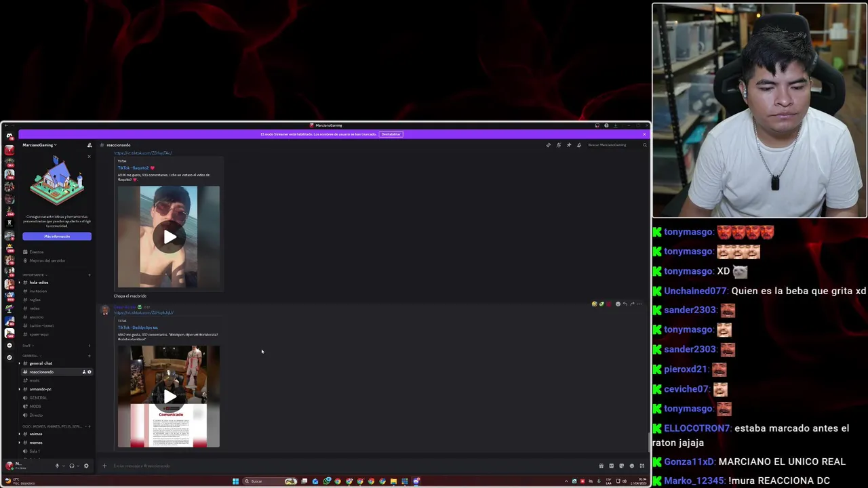The image size is (868, 488).
Task: Collapse the GENERAL channel category
Action: point(31,356)
